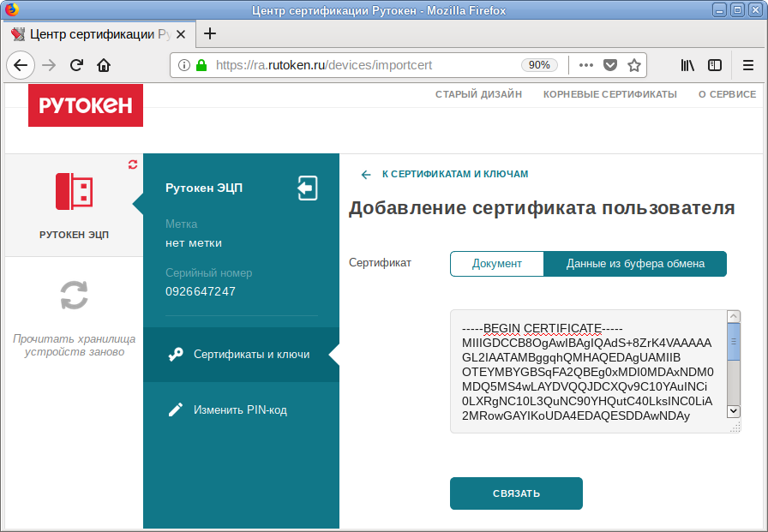Click the serial number 0926647247

(201, 291)
